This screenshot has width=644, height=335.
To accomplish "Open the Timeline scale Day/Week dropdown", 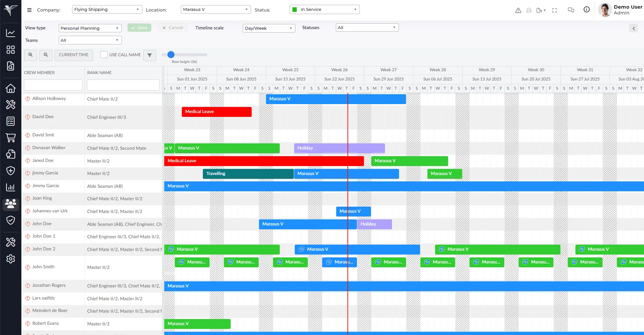I will click(x=269, y=28).
